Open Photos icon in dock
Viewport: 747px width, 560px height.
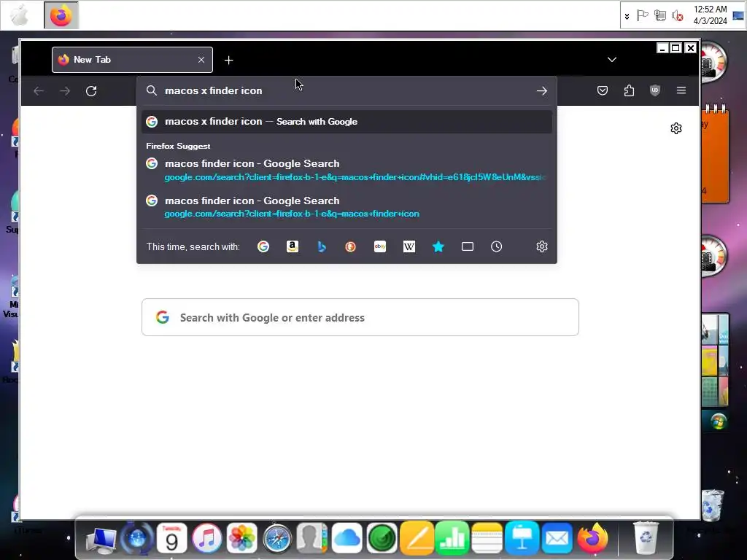[242, 539]
